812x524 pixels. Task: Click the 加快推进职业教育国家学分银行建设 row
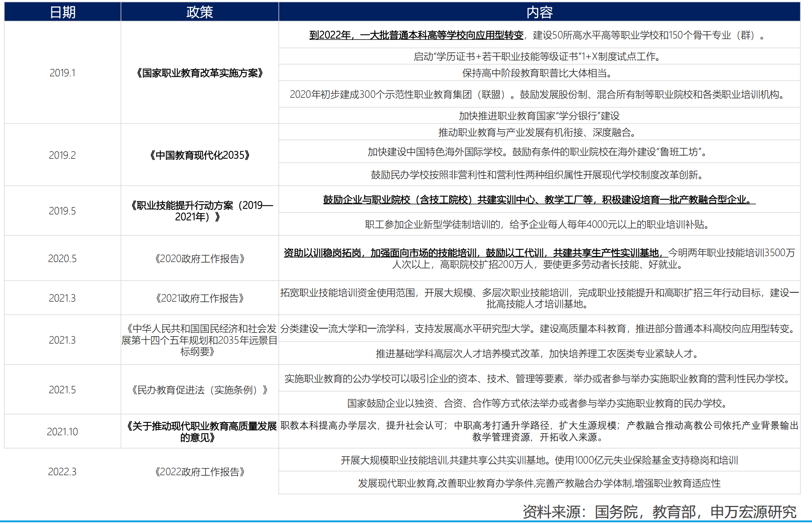(x=539, y=116)
